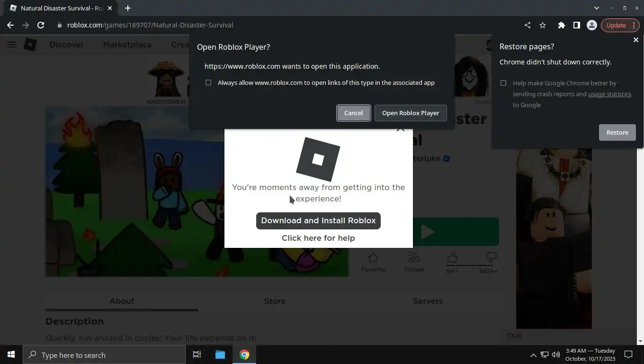This screenshot has width=644, height=364.
Task: Click the taskbar clock and date
Action: point(590,355)
